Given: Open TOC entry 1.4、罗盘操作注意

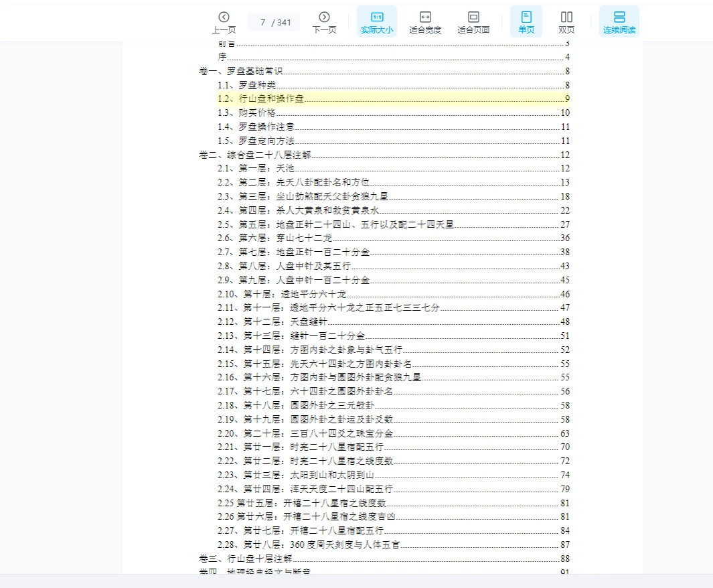Looking at the screenshot, I should pyautogui.click(x=394, y=127).
